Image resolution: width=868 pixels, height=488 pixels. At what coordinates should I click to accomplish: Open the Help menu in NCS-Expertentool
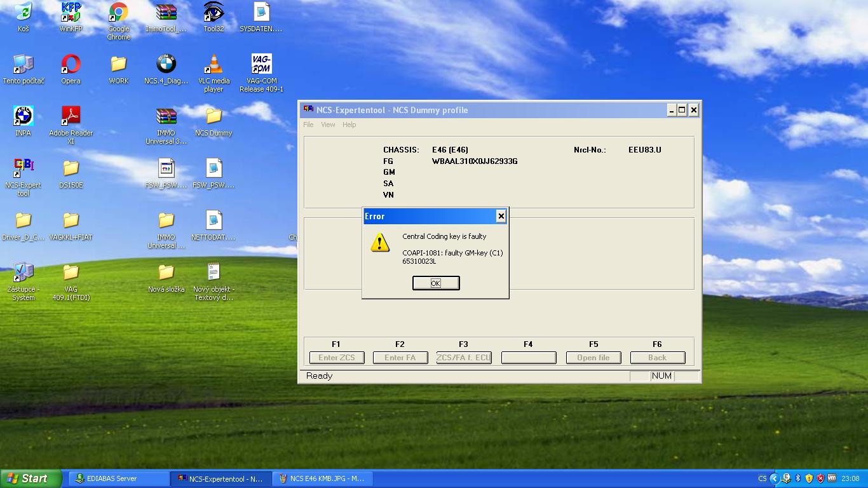pos(349,125)
